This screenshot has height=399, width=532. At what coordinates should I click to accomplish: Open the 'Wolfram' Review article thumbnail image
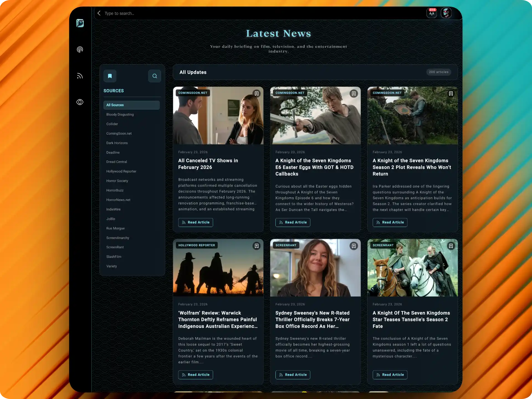(x=218, y=268)
